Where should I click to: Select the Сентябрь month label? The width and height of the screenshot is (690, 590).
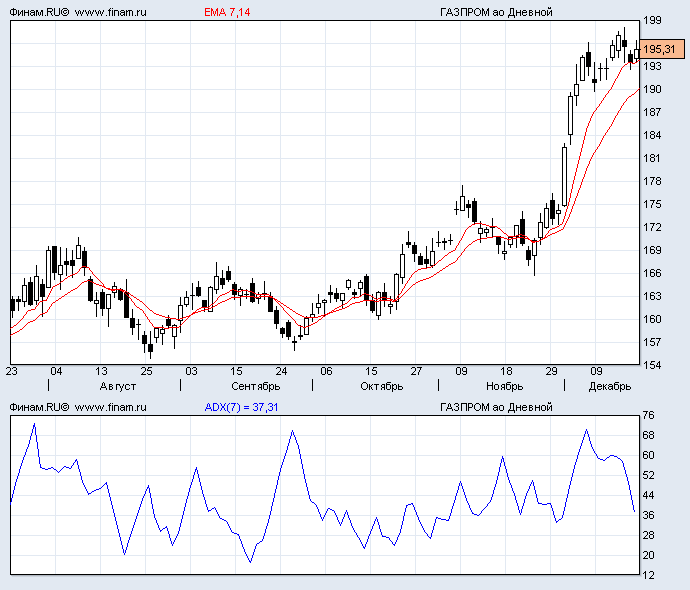[256, 386]
